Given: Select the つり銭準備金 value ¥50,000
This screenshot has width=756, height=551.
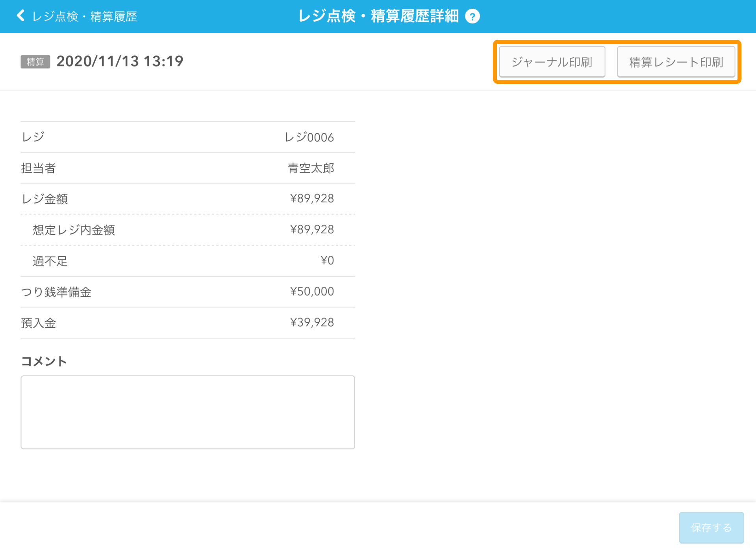Looking at the screenshot, I should click(x=312, y=292).
